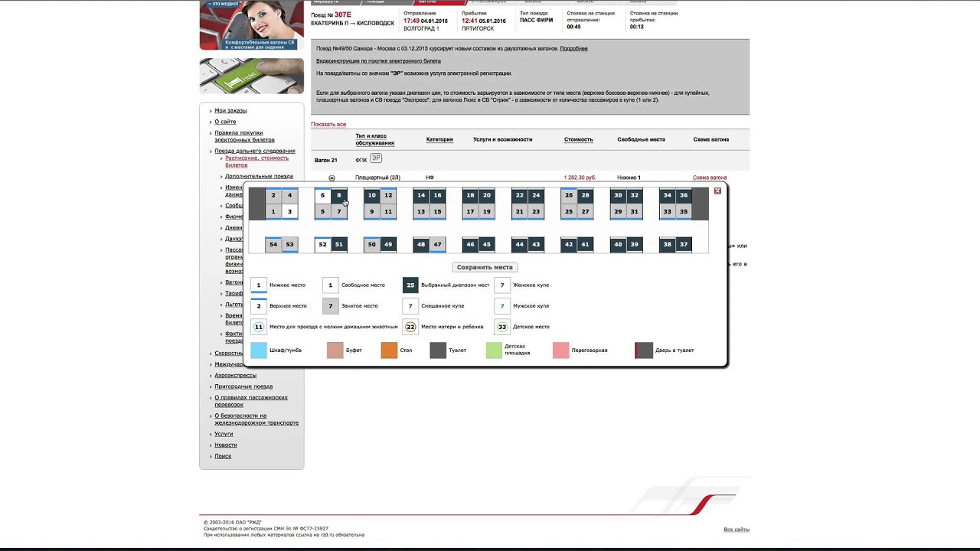Open 'Расписание, стоимость билетов' submenu item
Image resolution: width=980 pixels, height=551 pixels.
click(x=256, y=161)
